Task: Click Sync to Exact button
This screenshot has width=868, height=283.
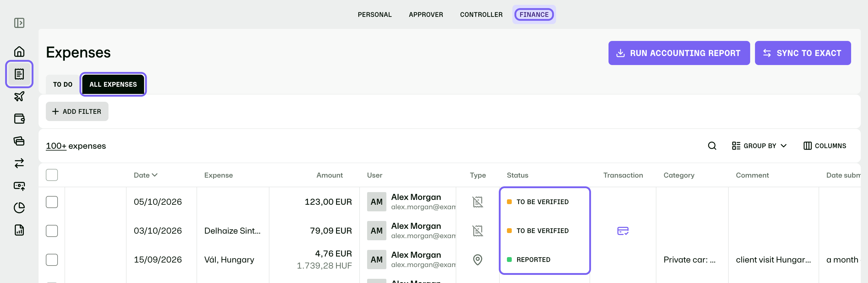Action: pos(803,53)
